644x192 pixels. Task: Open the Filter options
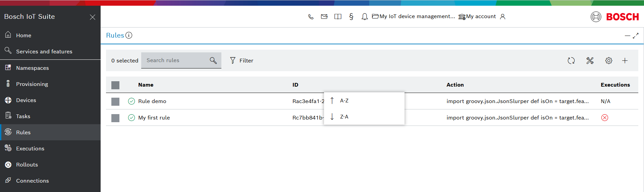241,60
